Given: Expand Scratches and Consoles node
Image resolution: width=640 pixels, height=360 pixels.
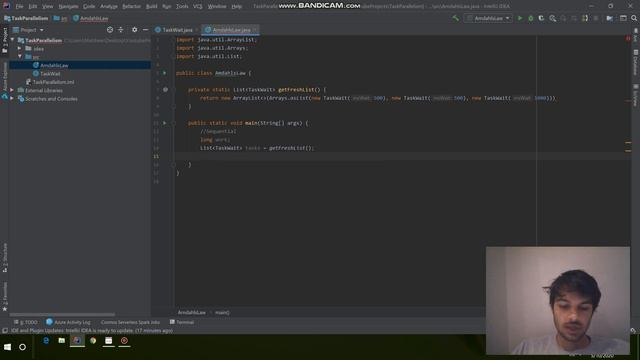Looking at the screenshot, I should [12, 98].
